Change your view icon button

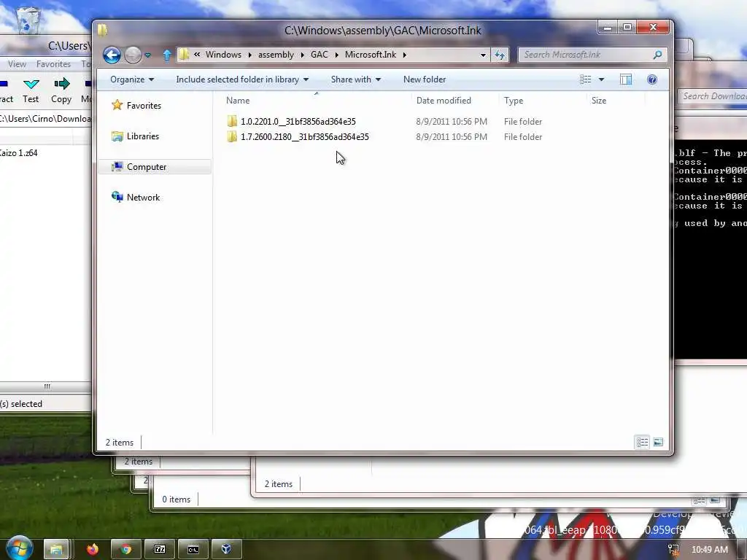pos(586,79)
